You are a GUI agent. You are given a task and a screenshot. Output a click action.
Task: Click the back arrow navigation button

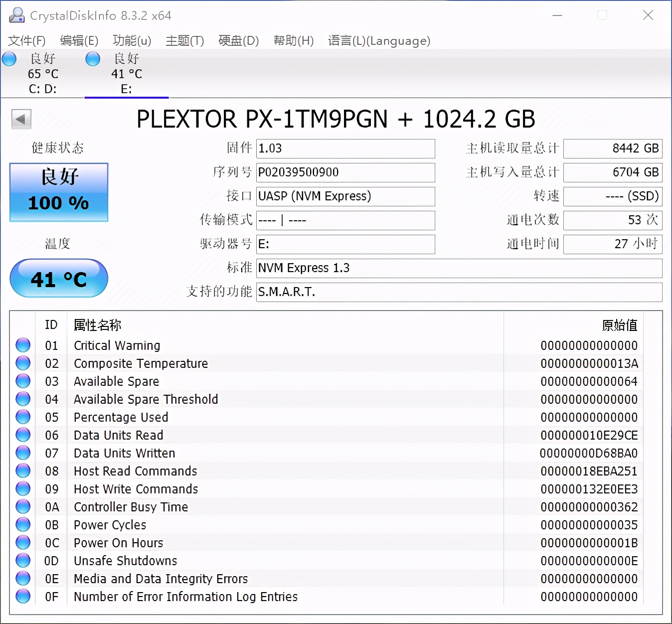[x=21, y=120]
